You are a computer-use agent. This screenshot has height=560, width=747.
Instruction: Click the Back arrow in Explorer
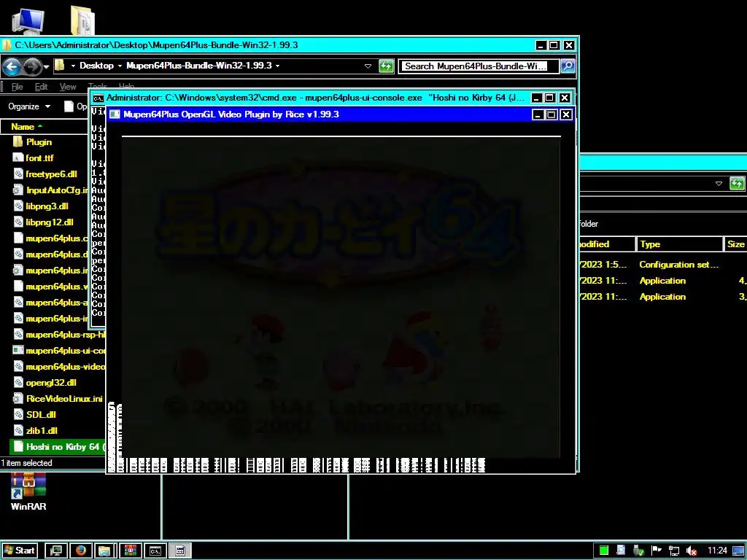(12, 66)
